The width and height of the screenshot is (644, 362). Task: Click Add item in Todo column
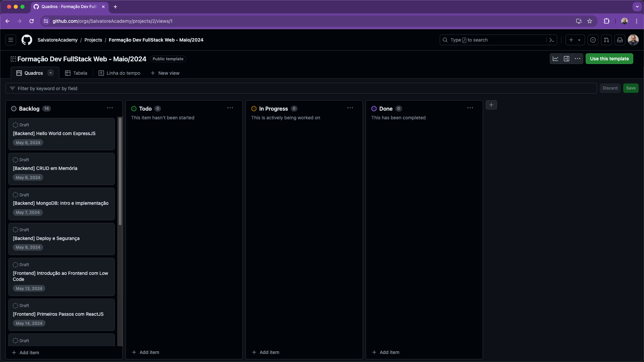[146, 352]
